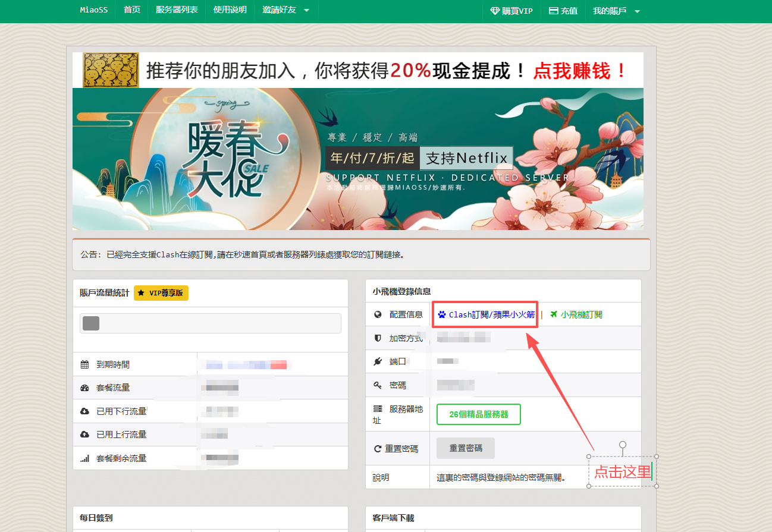
Task: Click the 26個精品服務器 button
Action: click(478, 414)
